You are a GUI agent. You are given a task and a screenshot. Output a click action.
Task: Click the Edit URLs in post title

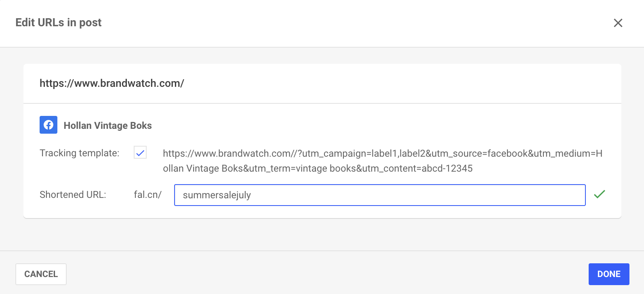(x=59, y=23)
